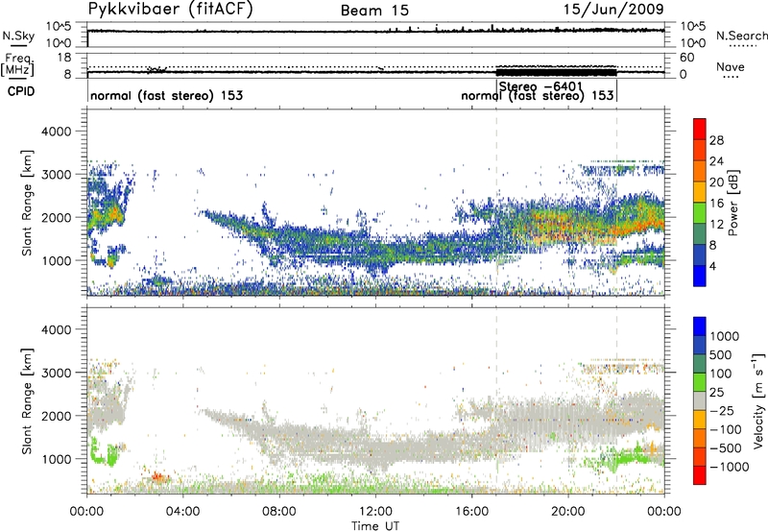
Task: Select the 04:00 time tick label
Action: click(x=183, y=512)
